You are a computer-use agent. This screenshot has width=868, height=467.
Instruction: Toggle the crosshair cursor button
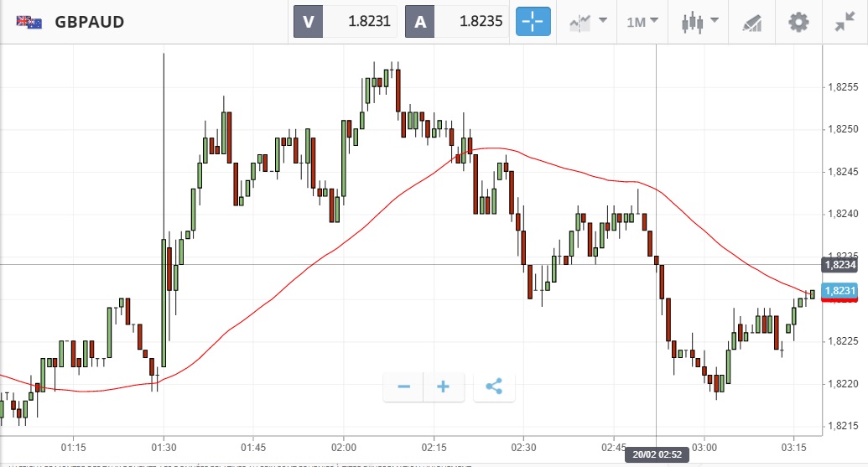pos(533,22)
